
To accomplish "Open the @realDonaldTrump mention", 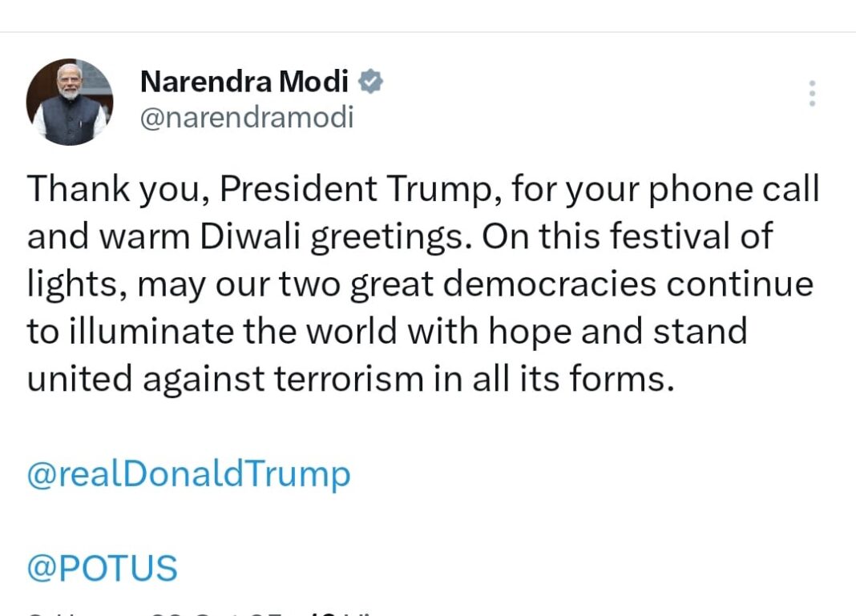I will (189, 474).
